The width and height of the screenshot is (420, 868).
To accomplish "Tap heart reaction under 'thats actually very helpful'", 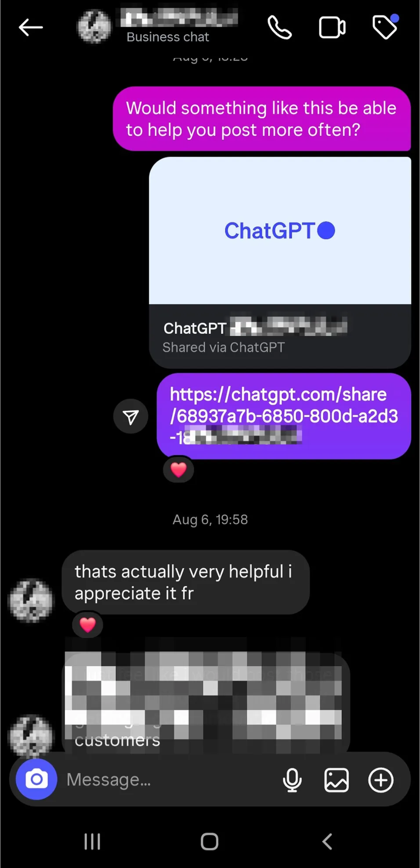I will pos(87,624).
